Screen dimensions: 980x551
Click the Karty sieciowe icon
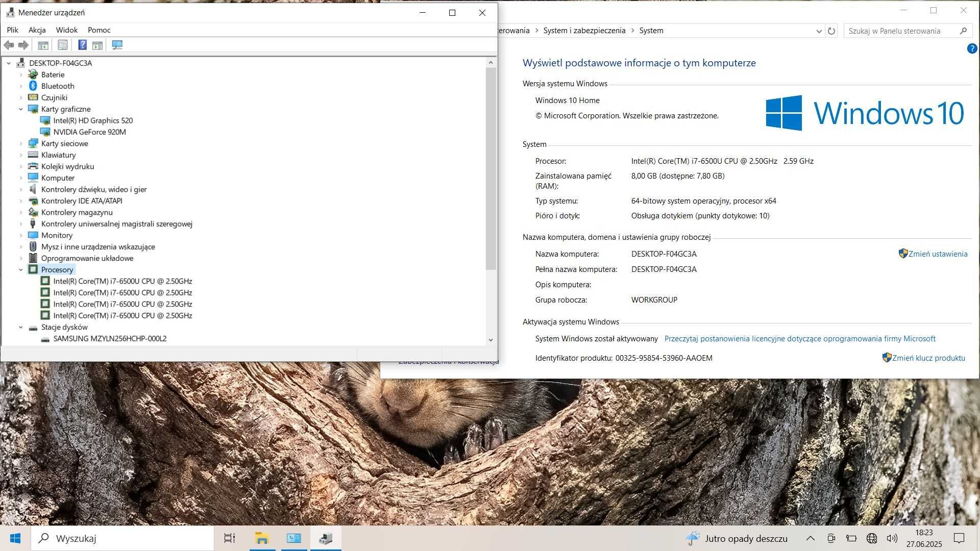coord(33,143)
